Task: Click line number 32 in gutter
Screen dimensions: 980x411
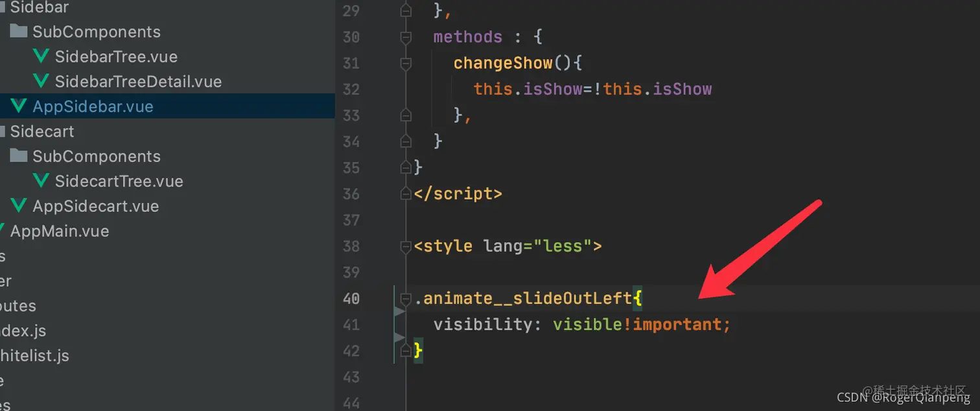Action: coord(351,89)
